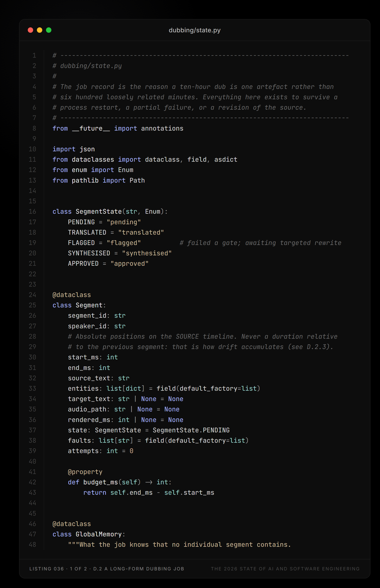Click the TRANSLATED = "translated" line
Image resolution: width=380 pixels, height=588 pixels.
[116, 232]
